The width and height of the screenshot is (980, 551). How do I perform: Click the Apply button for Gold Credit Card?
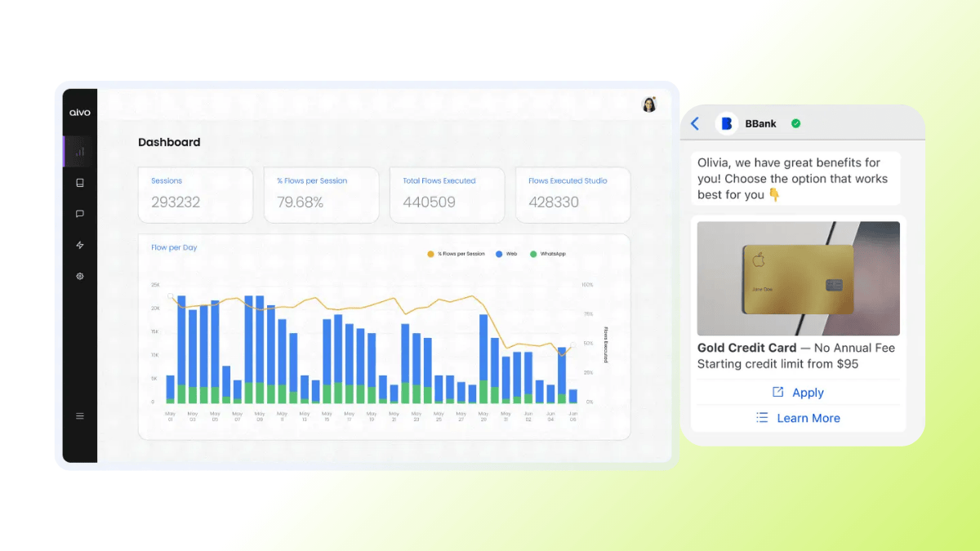[x=798, y=392]
